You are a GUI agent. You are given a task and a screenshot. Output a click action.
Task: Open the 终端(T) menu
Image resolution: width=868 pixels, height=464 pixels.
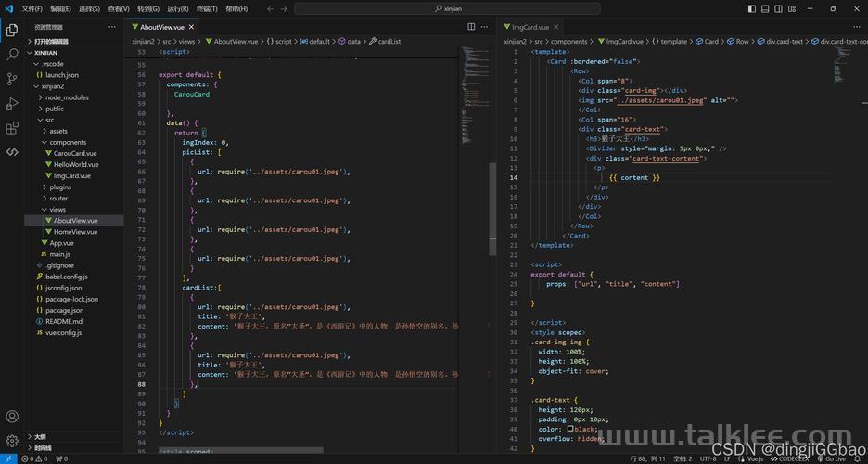(x=207, y=9)
